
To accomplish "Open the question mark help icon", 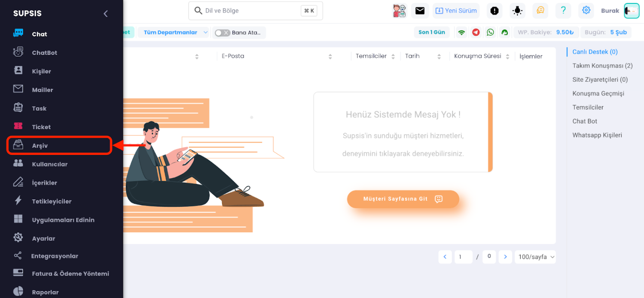I will pyautogui.click(x=563, y=10).
